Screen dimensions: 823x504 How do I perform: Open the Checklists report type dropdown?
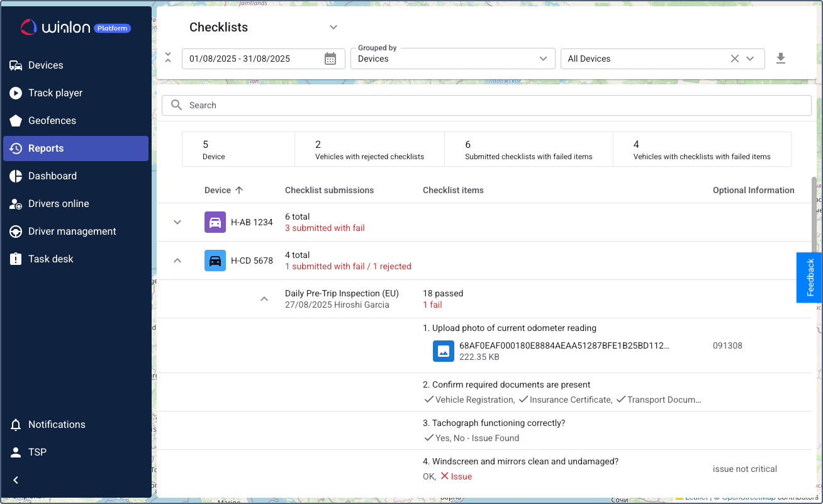tap(333, 27)
